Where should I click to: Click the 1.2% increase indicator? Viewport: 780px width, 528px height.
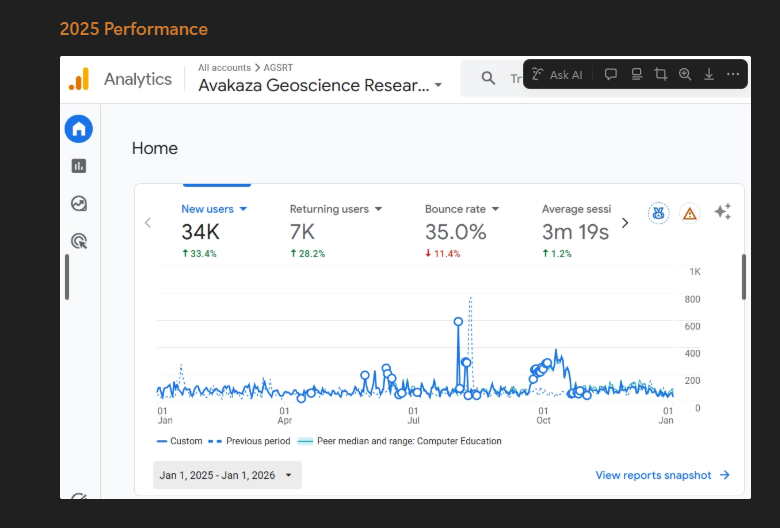[557, 253]
